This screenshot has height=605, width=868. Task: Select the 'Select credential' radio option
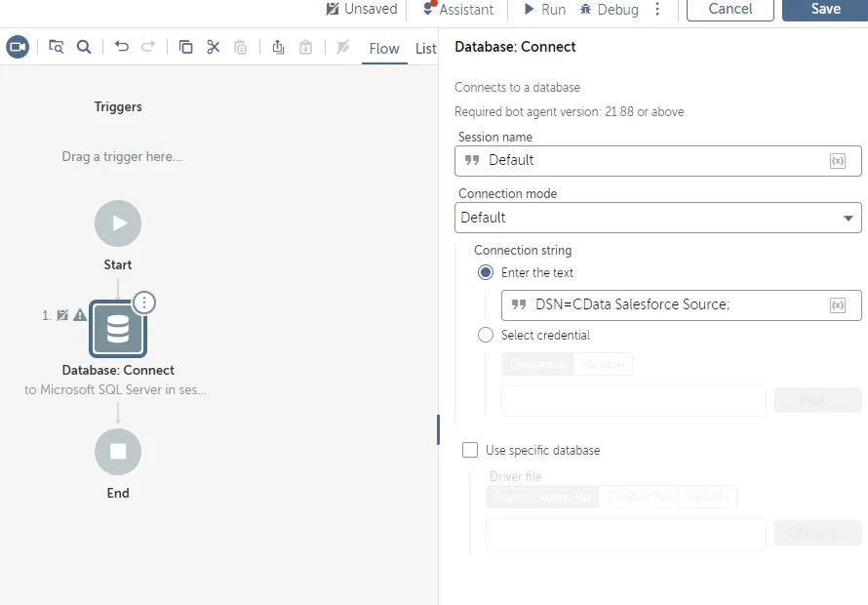(x=486, y=336)
